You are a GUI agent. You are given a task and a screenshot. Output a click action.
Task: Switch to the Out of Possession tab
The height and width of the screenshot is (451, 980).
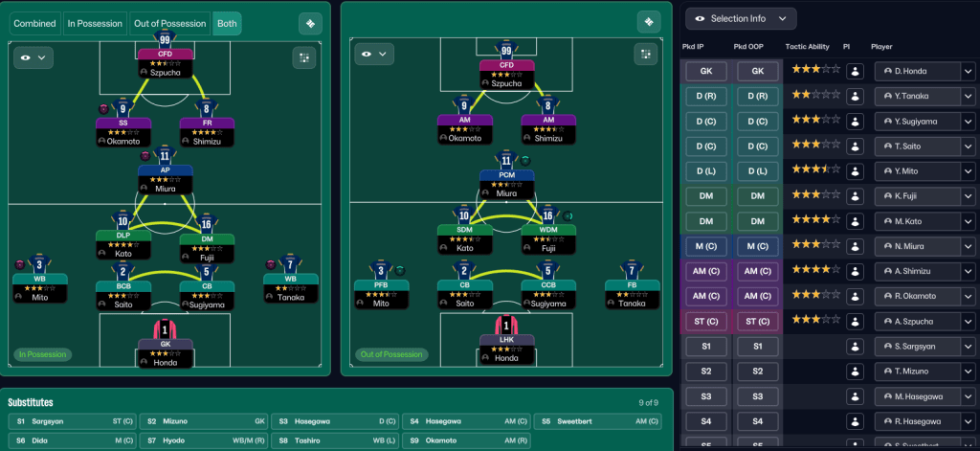pos(169,23)
